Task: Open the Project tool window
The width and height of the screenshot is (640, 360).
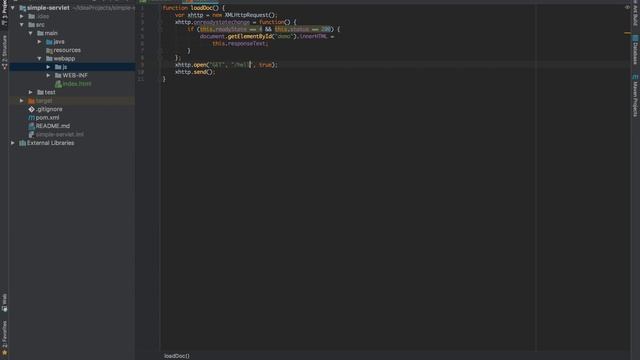Action: (4, 13)
